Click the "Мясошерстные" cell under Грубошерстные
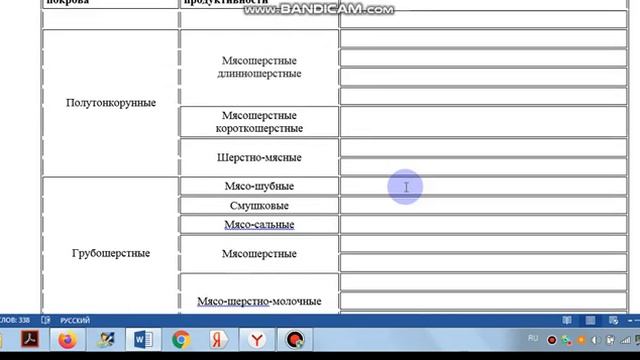 [x=259, y=253]
